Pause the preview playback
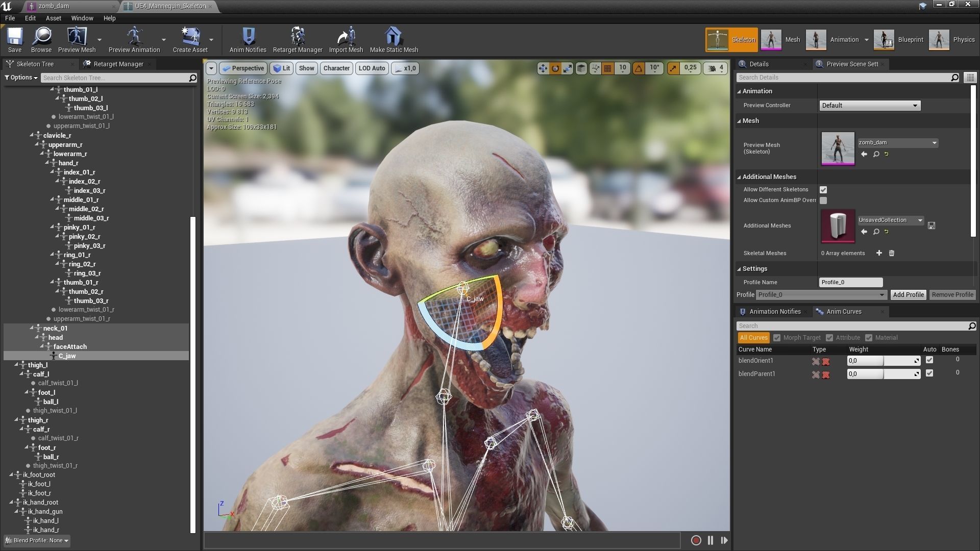The height and width of the screenshot is (551, 980). pyautogui.click(x=710, y=540)
